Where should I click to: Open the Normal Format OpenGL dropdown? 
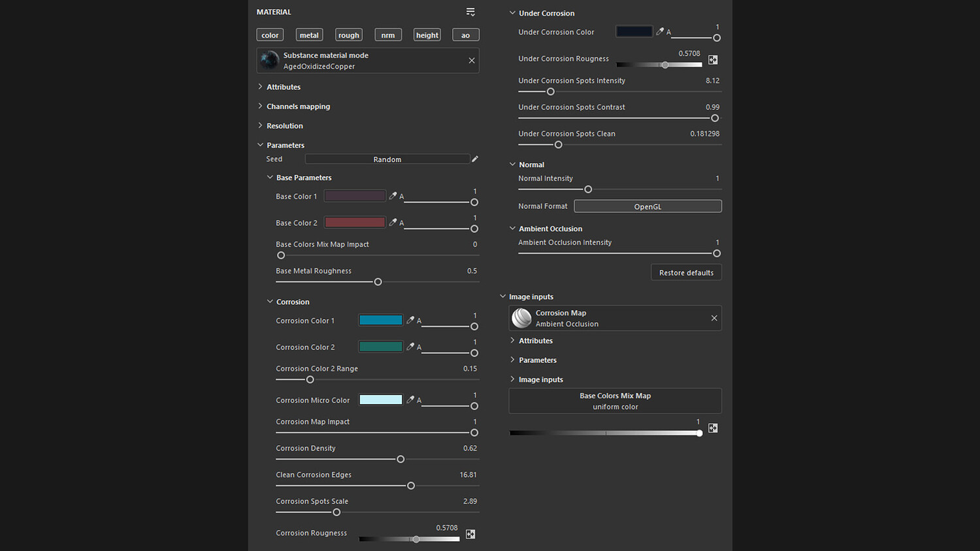(647, 206)
